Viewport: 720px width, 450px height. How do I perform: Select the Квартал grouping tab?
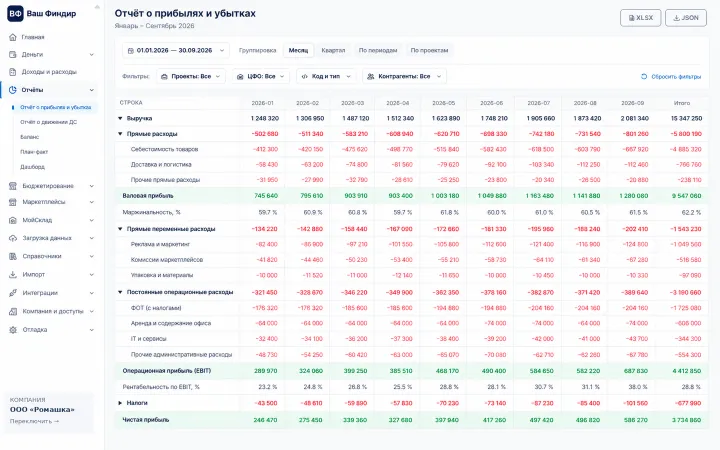tap(333, 51)
